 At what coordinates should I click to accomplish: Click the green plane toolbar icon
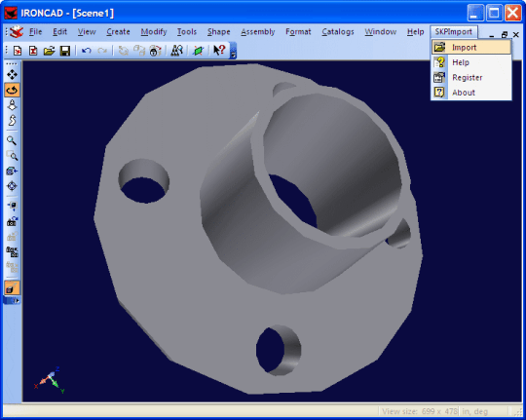pyautogui.click(x=199, y=51)
